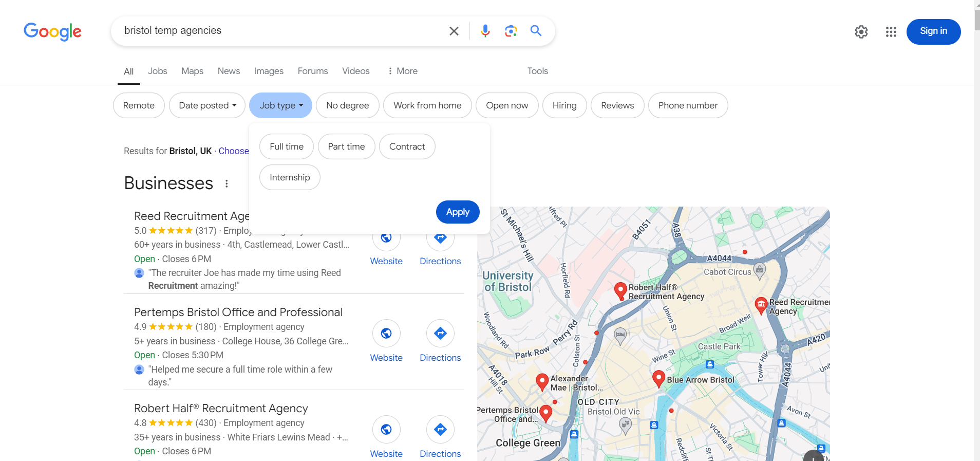Image resolution: width=980 pixels, height=461 pixels.
Task: Open the Tools options
Action: click(x=537, y=71)
